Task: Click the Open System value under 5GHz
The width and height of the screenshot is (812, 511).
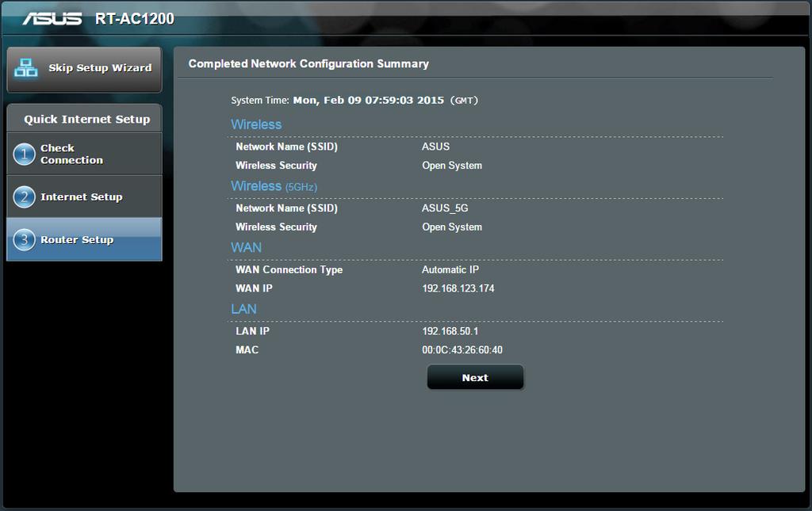Action: click(452, 227)
